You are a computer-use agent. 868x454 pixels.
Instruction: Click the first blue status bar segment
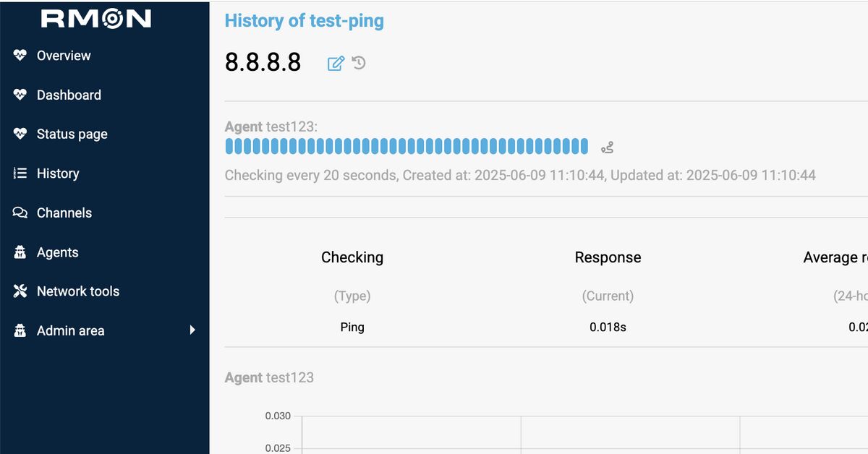[x=229, y=147]
